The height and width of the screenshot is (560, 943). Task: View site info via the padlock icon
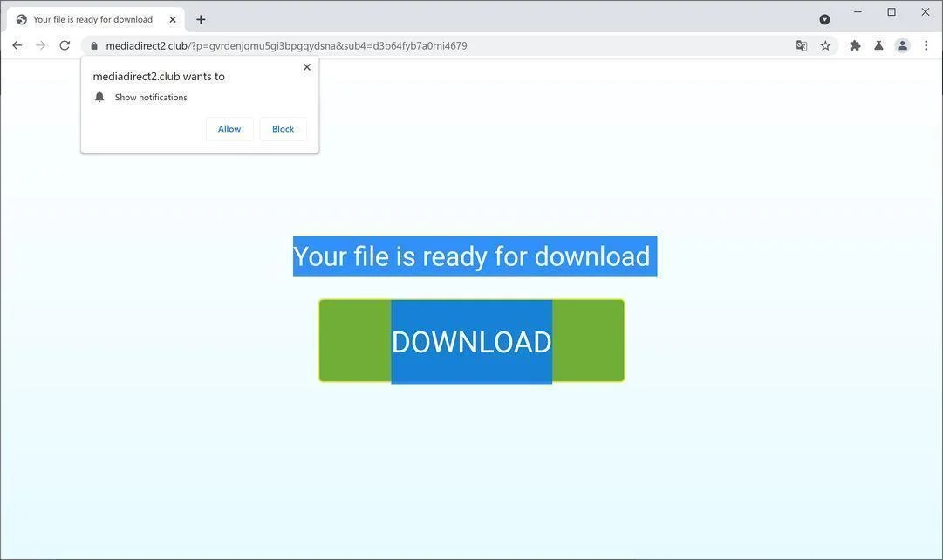tap(94, 45)
